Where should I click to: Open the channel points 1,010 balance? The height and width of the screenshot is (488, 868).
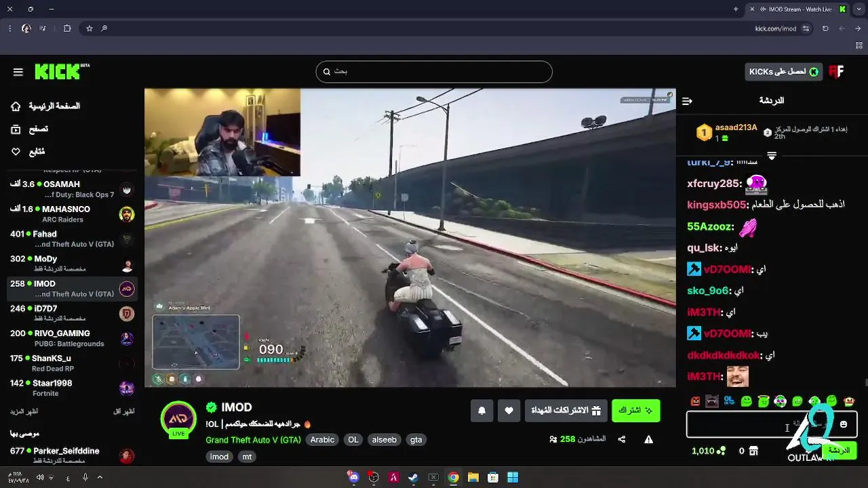point(708,451)
